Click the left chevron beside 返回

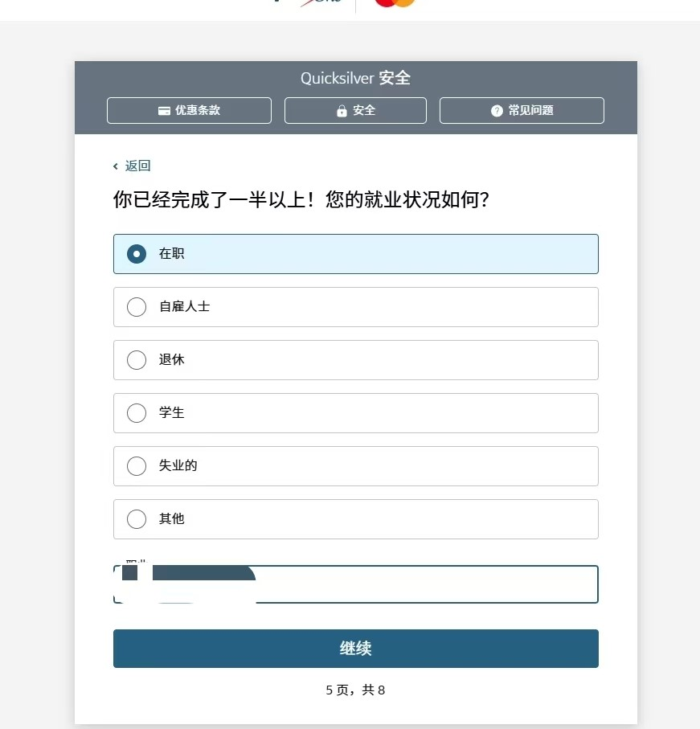pos(116,166)
